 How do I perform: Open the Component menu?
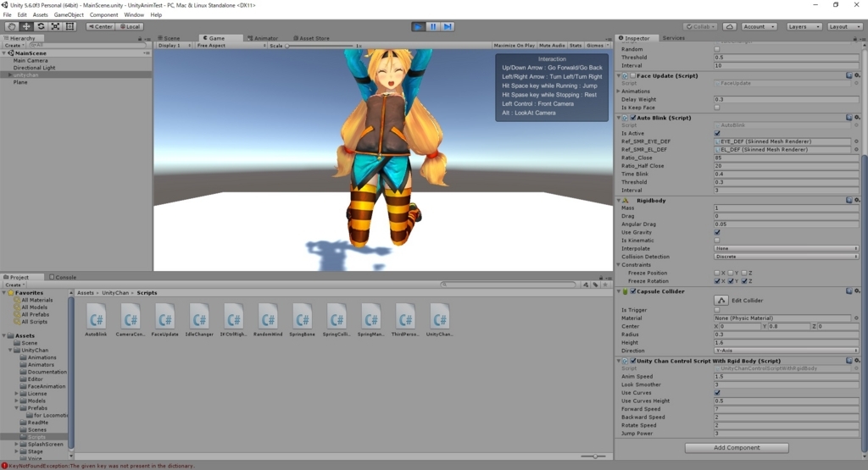point(103,15)
